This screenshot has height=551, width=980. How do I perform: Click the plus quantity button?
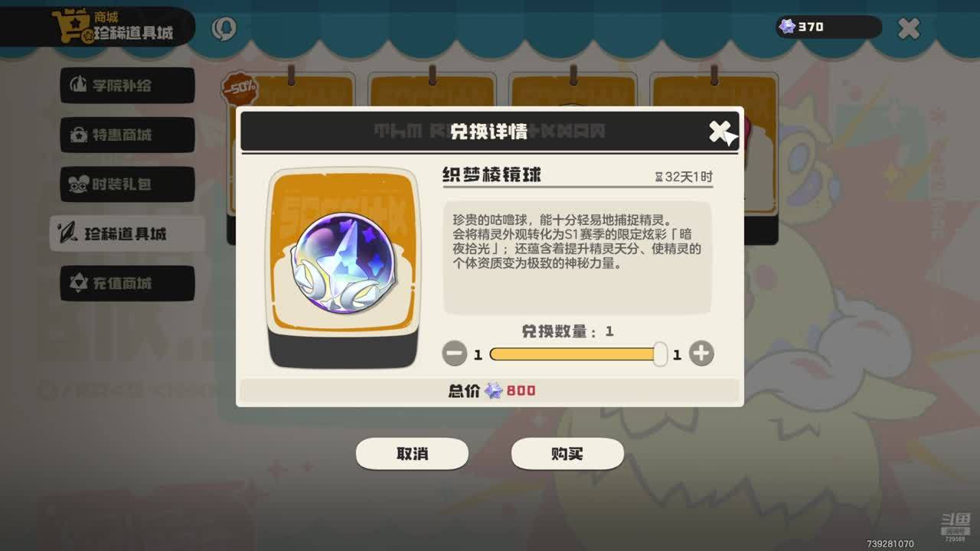point(701,354)
